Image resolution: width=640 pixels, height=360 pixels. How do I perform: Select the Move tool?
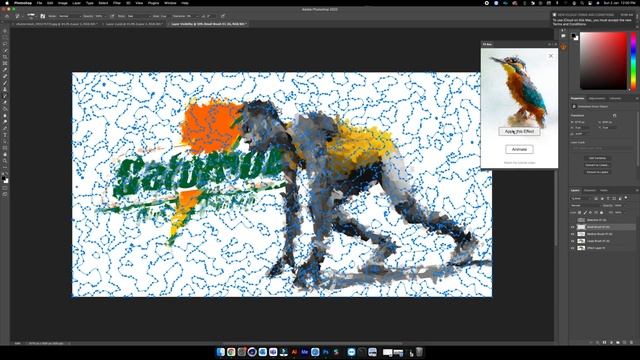point(5,31)
